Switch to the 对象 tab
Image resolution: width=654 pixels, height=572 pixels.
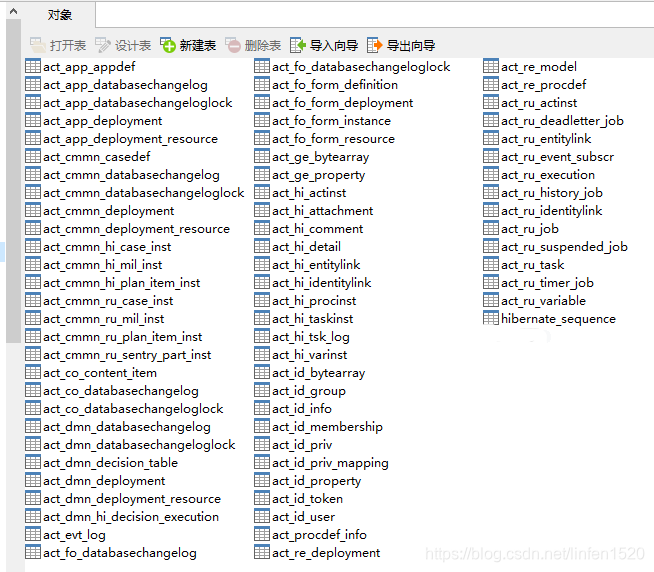[x=60, y=15]
